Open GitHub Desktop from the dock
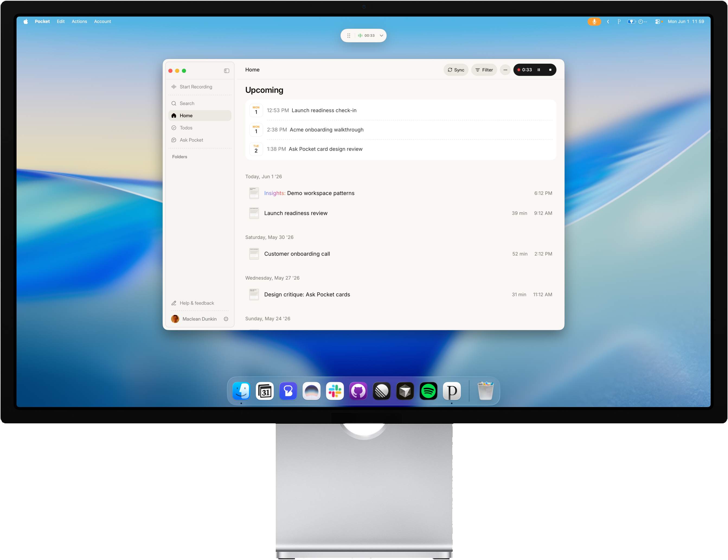Screen dimensions: 728x560 (x=358, y=391)
